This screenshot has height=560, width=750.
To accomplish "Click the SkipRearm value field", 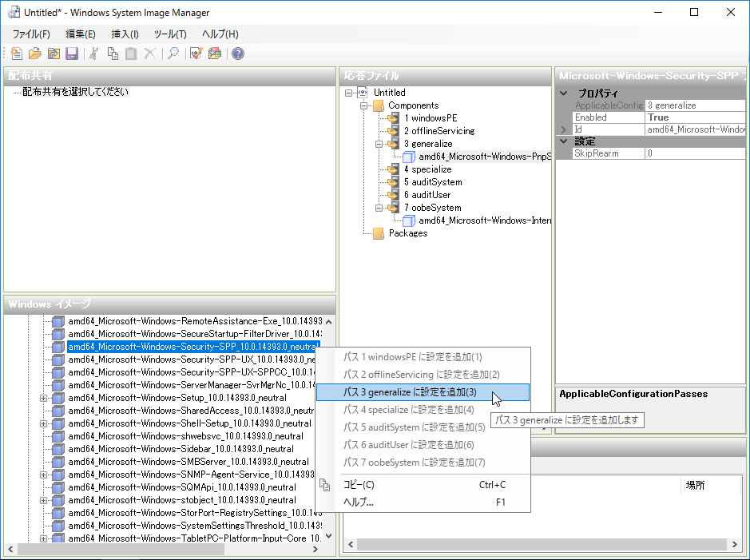I will 695,153.
